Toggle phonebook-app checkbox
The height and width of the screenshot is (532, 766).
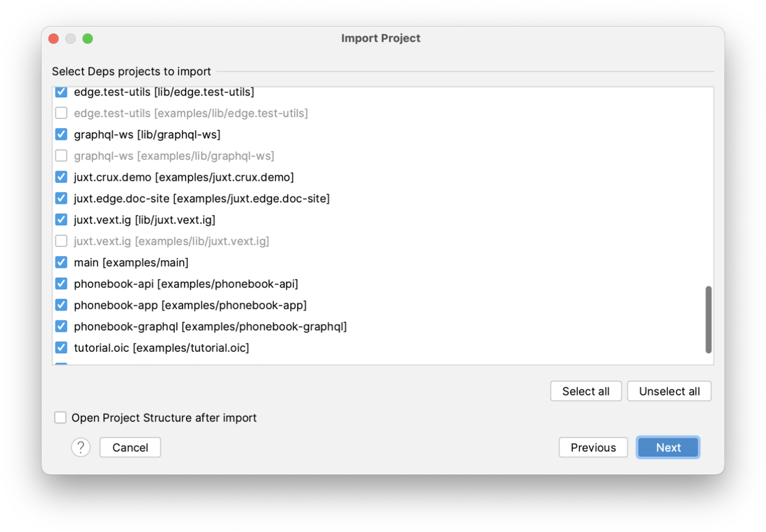click(61, 305)
